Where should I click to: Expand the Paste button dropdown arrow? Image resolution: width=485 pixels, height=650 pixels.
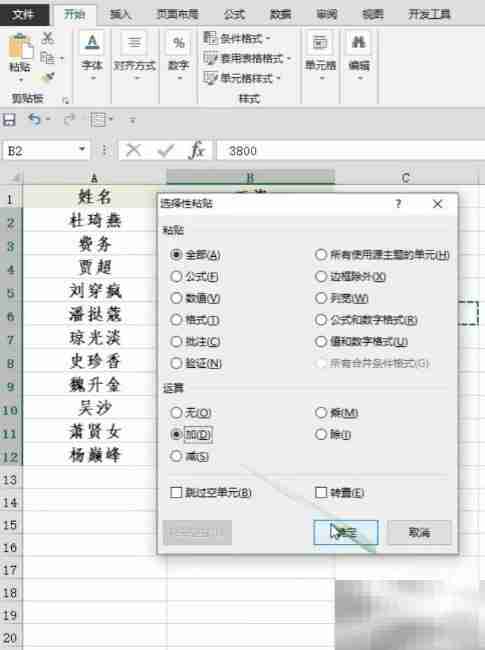(20, 79)
